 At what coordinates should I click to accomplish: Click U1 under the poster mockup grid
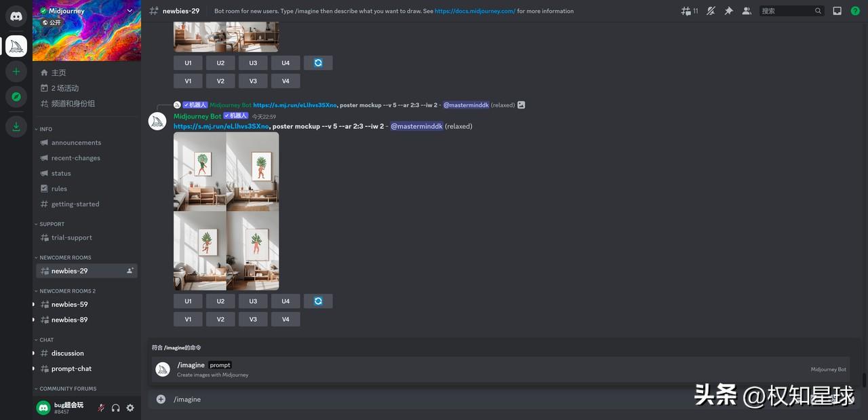[188, 301]
